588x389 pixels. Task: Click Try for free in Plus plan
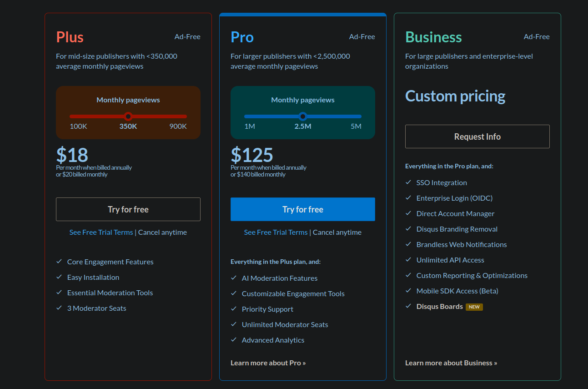point(128,209)
